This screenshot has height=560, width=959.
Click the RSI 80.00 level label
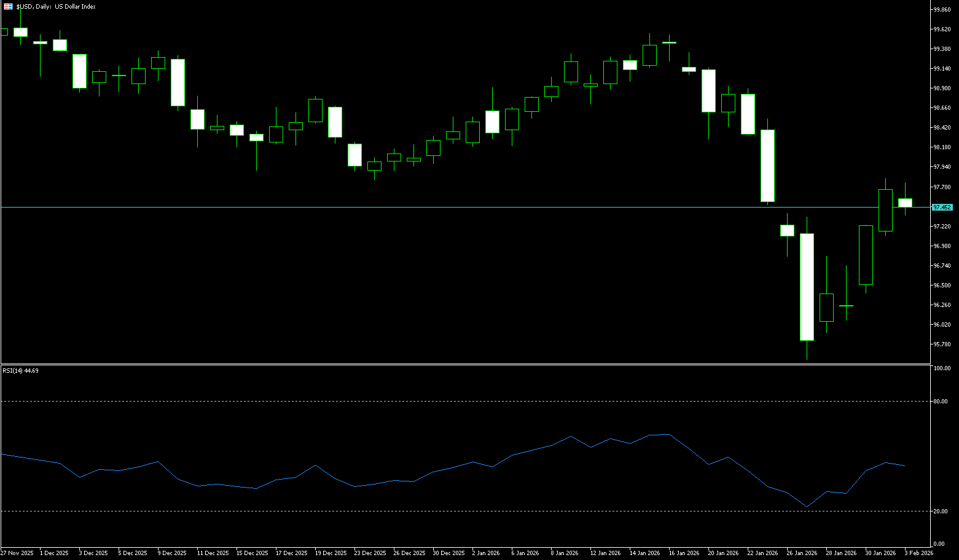click(x=941, y=402)
